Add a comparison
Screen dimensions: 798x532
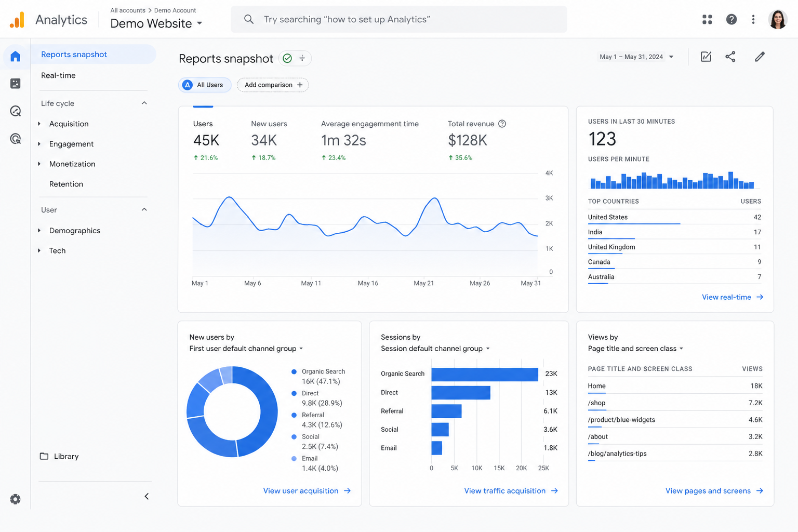273,85
